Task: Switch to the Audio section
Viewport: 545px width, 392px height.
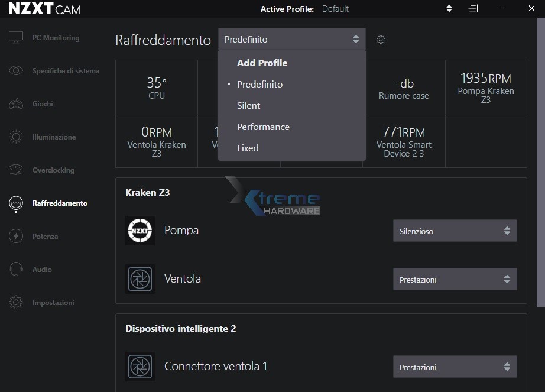Action: click(x=42, y=270)
